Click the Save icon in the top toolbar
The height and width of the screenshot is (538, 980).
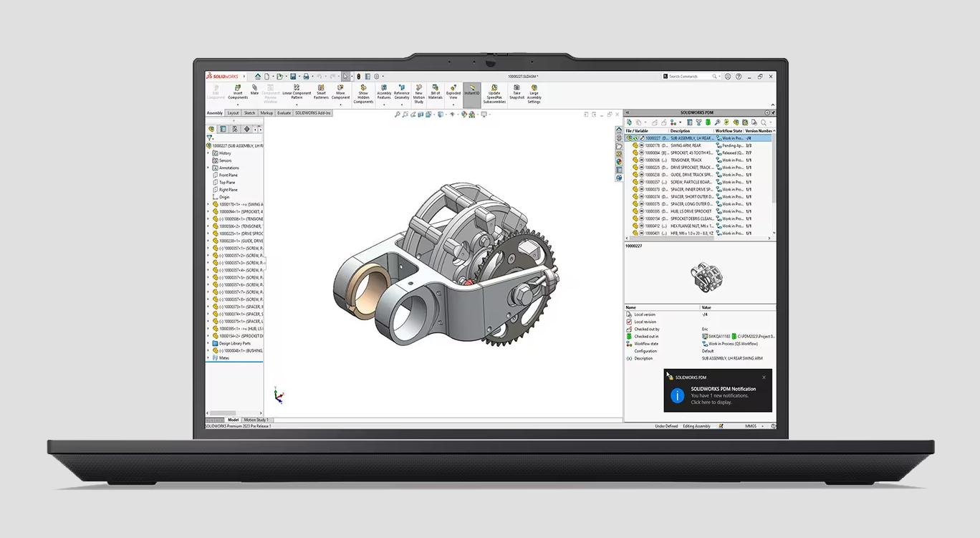pyautogui.click(x=293, y=76)
